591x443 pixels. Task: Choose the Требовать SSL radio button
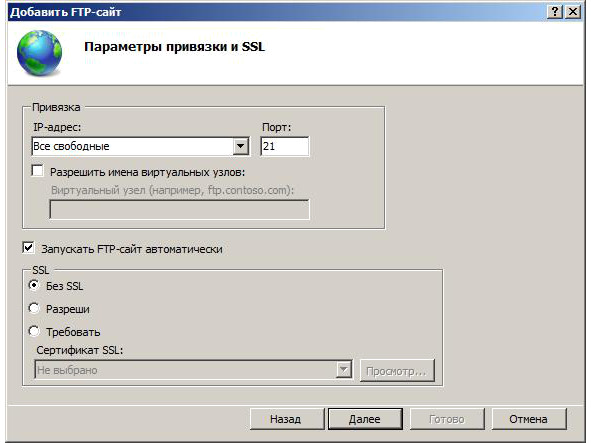pos(34,331)
